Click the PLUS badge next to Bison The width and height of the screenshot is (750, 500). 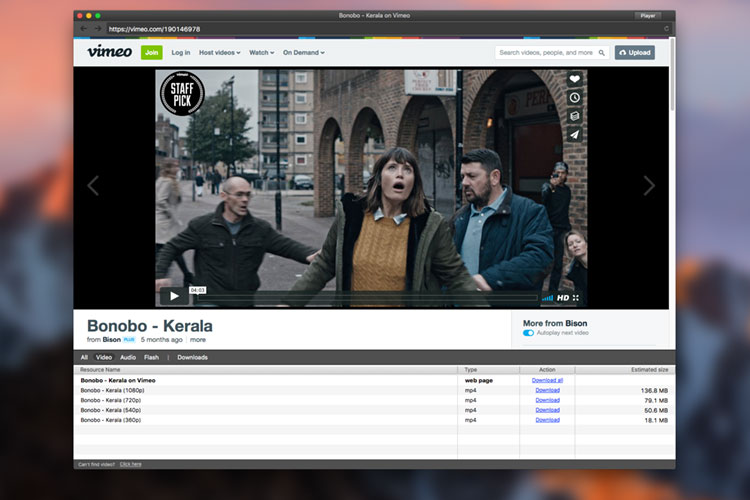(129, 340)
